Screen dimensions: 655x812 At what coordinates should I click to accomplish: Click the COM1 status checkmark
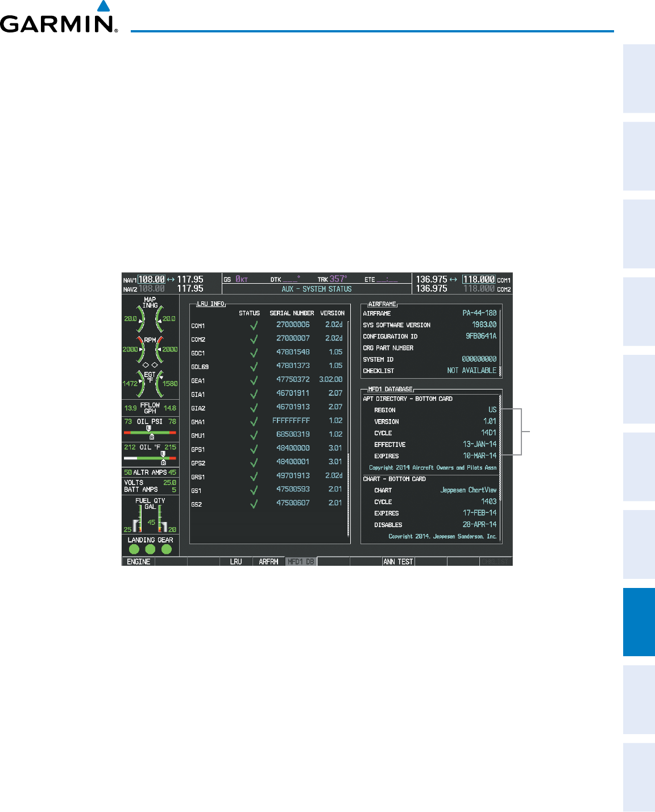pyautogui.click(x=254, y=325)
